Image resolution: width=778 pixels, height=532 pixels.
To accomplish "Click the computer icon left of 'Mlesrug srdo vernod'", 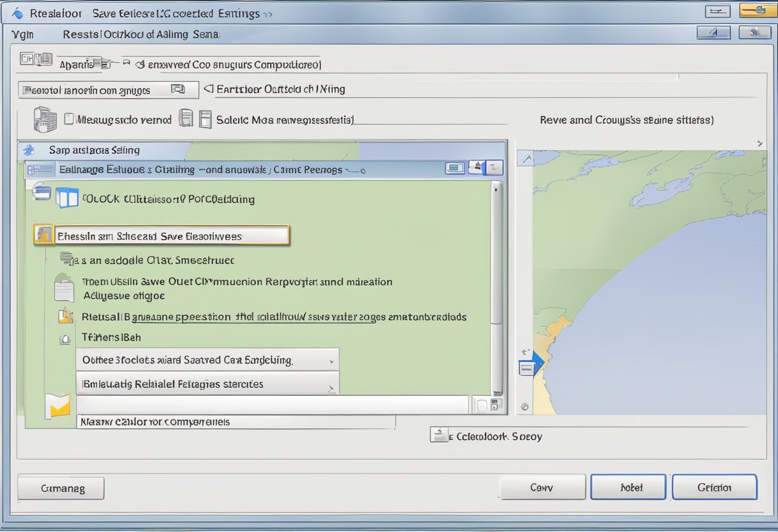I will 42,120.
